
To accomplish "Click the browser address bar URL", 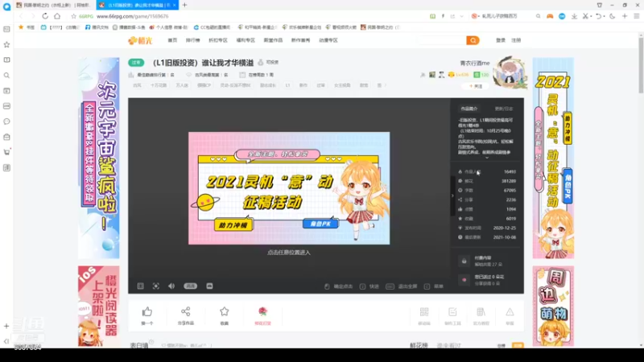I will pyautogui.click(x=132, y=16).
